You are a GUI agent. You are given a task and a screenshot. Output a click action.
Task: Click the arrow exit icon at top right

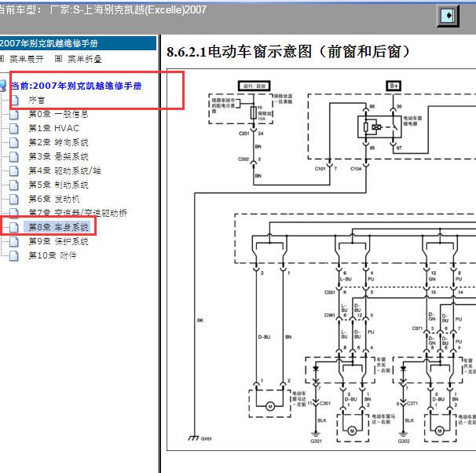448,16
